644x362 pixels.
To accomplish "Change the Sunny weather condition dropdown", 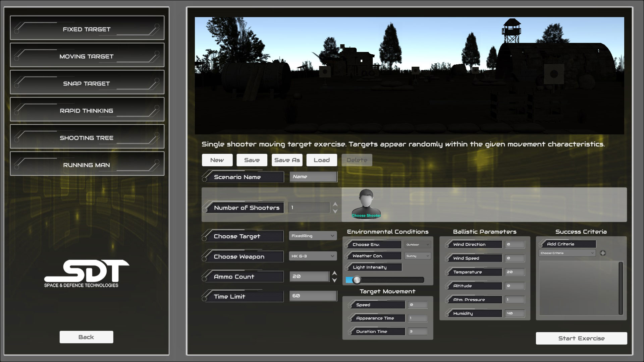I will (x=417, y=256).
